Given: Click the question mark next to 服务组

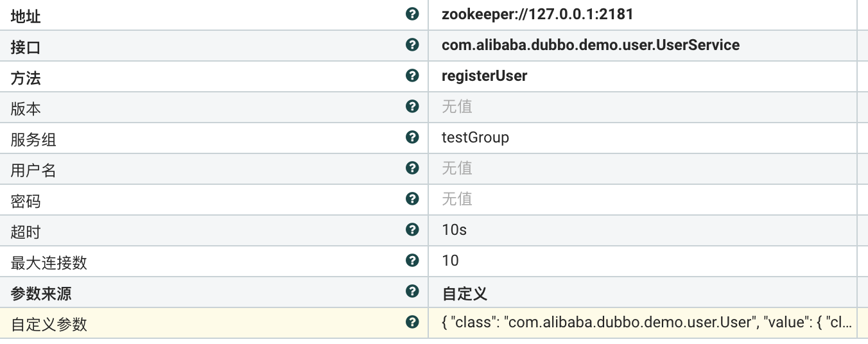Looking at the screenshot, I should tap(412, 137).
